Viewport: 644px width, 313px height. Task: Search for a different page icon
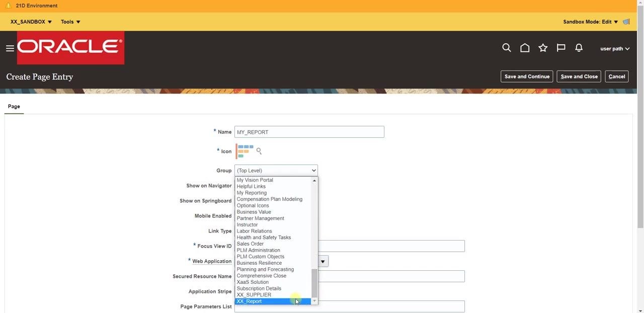pyautogui.click(x=259, y=151)
